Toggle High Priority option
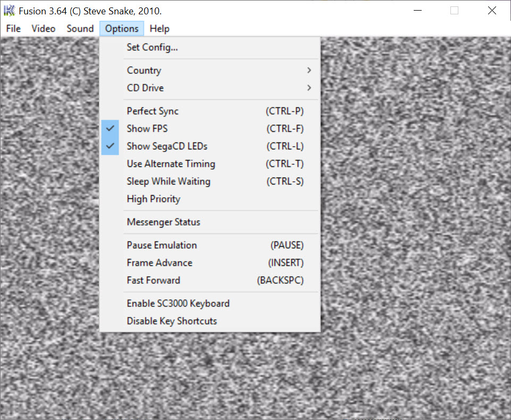 (210, 199)
